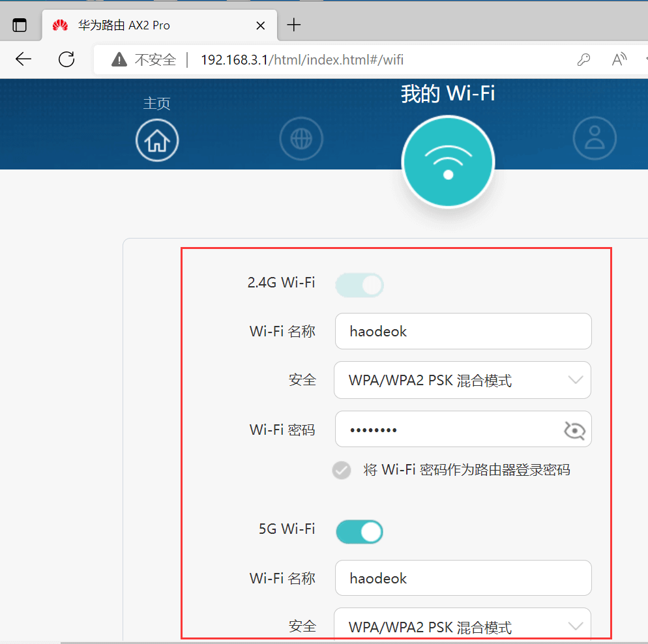Viewport: 648px width, 644px height.
Task: Expand the 2.4G 安全 mode dropdown
Action: pos(462,380)
